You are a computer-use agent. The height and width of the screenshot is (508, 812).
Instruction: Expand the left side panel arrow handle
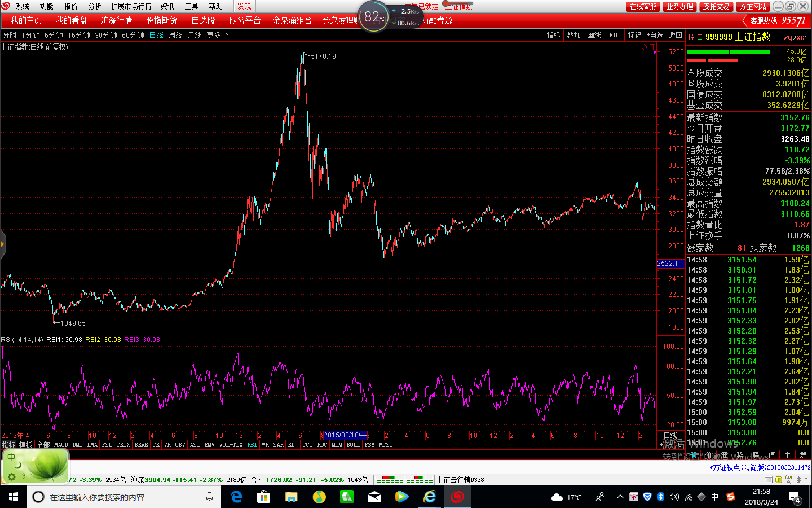(x=2, y=244)
